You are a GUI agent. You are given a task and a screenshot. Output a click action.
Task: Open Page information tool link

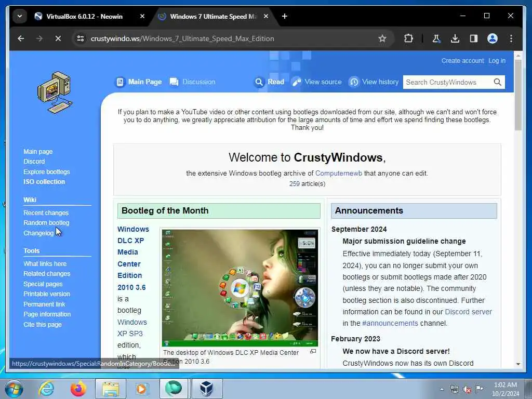47,314
